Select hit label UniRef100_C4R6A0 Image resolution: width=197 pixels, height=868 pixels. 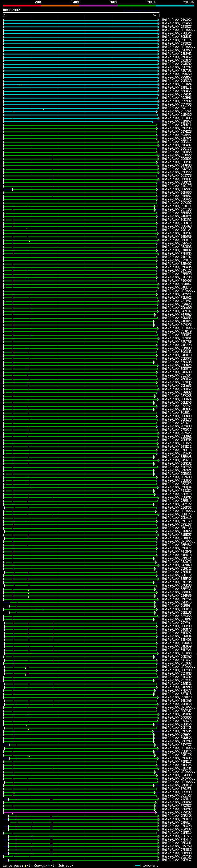pyautogui.click(x=177, y=372)
